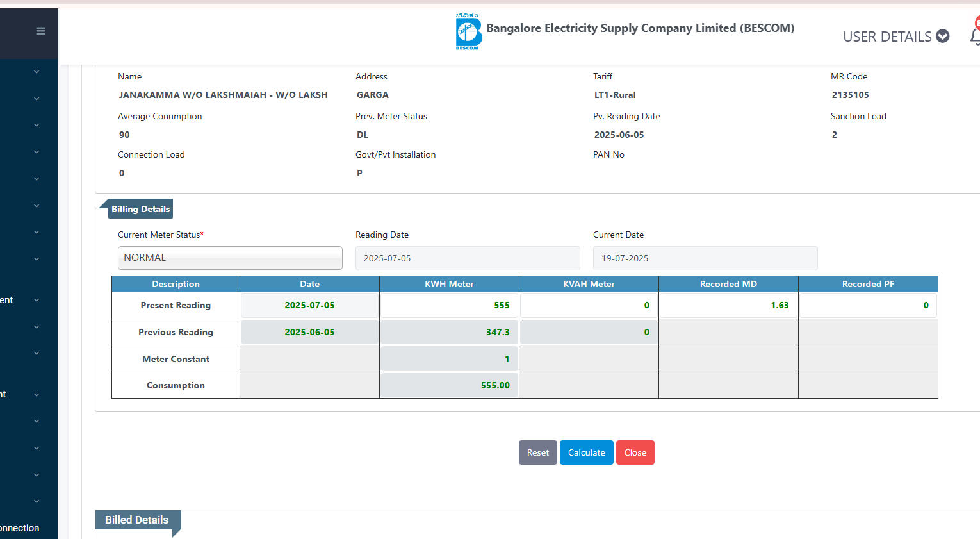The width and height of the screenshot is (980, 539).
Task: Open the notifications bell icon
Action: point(976,37)
